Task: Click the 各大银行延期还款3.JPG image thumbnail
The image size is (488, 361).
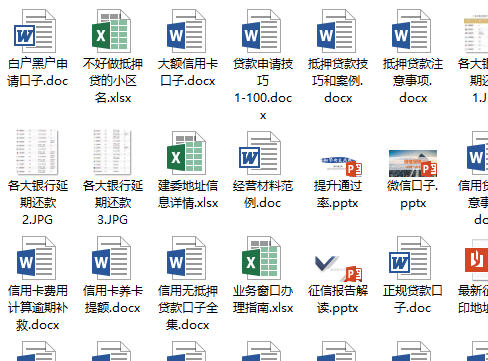Action: 112,152
